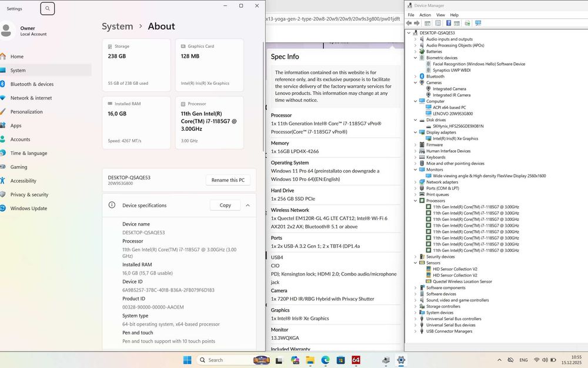Click the Settings search icon button
This screenshot has height=368, width=588.
coord(47,8)
